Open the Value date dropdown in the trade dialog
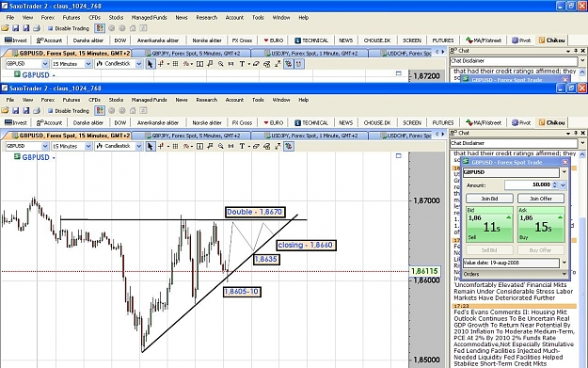The image size is (588, 368). pyautogui.click(x=564, y=263)
